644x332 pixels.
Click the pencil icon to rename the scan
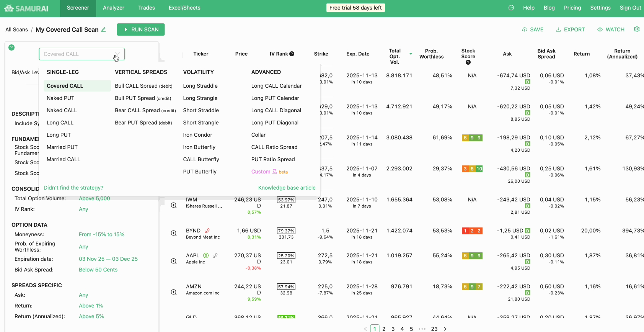[103, 29]
